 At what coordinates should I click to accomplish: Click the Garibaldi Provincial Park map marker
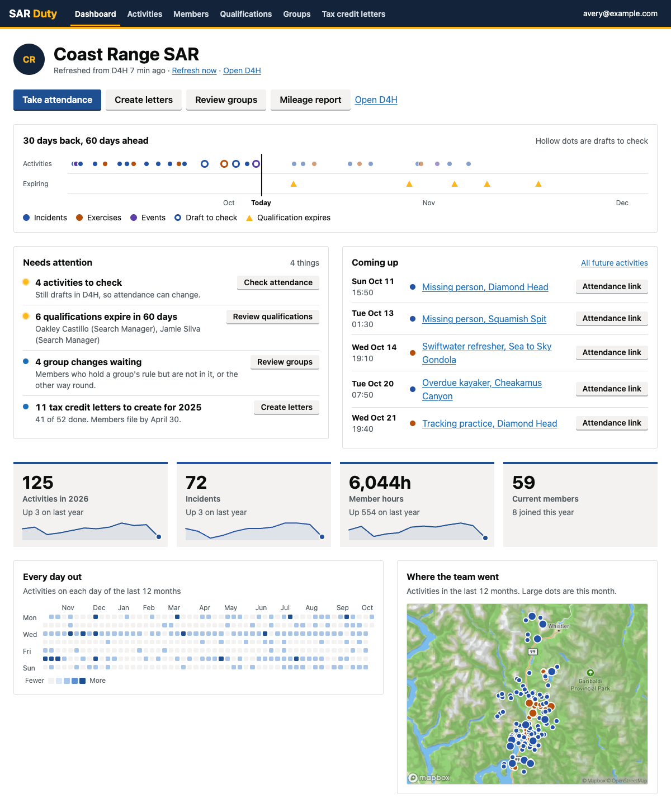[x=590, y=673]
